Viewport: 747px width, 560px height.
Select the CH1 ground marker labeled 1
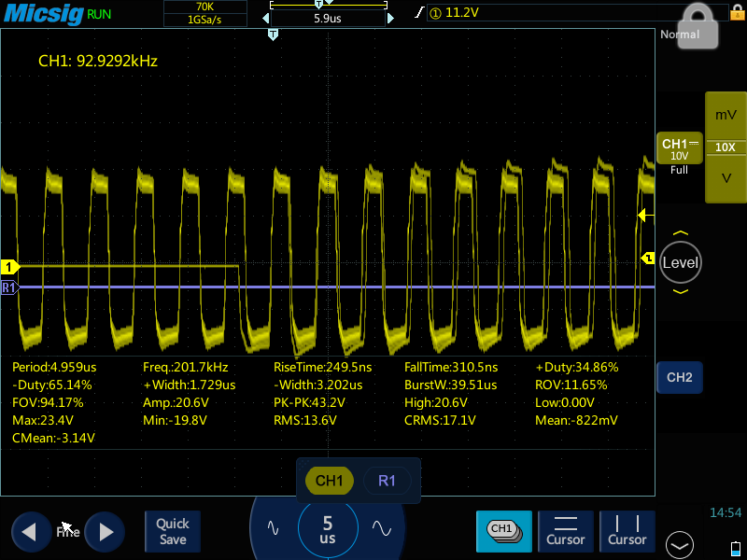click(9, 267)
